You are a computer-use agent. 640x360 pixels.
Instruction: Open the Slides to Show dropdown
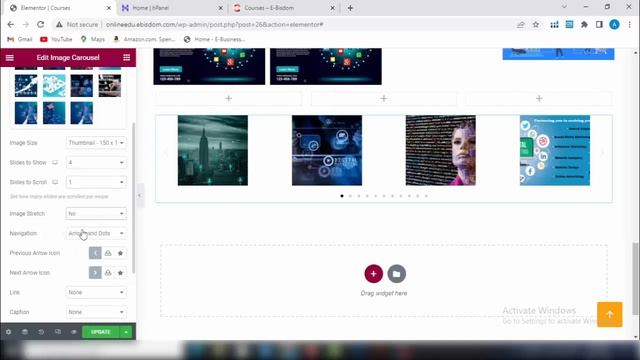point(96,162)
